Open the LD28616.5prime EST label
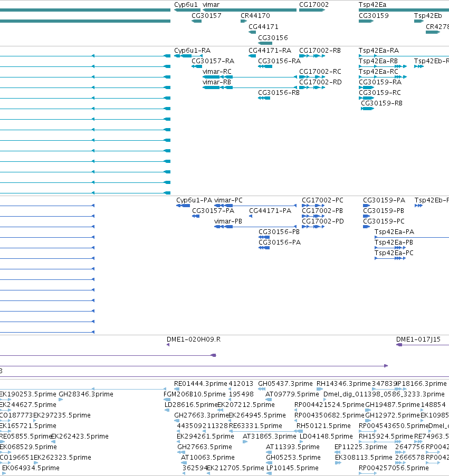 (191, 405)
